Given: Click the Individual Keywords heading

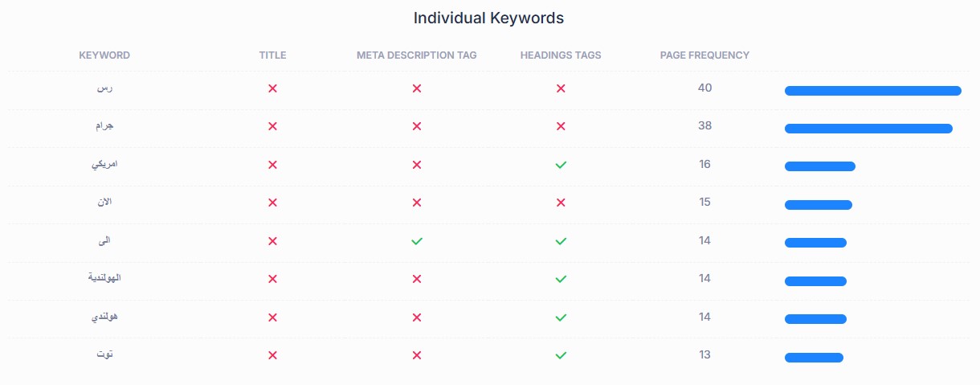Looking at the screenshot, I should point(488,18).
